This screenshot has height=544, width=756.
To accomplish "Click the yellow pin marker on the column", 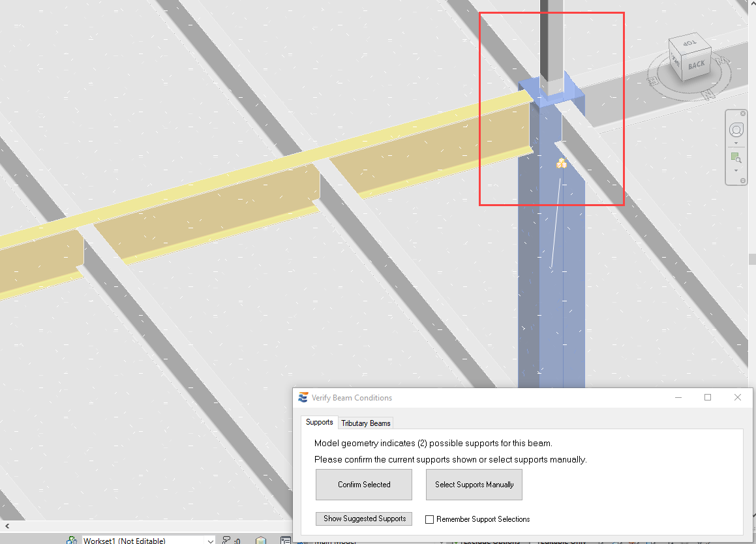I will point(562,164).
